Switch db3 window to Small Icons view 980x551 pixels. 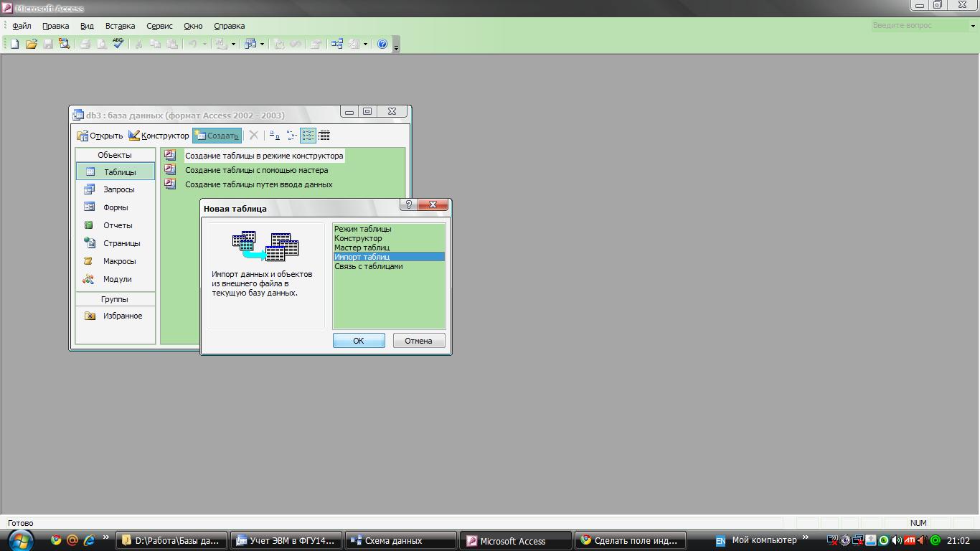coord(291,135)
